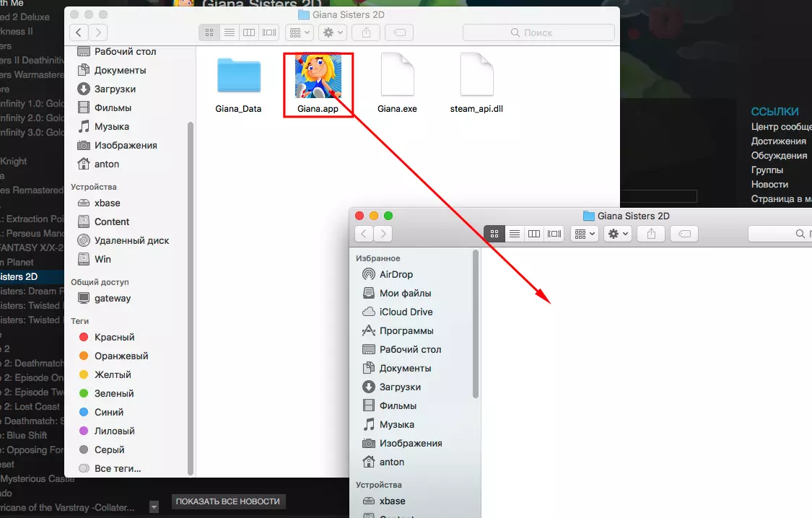812x518 pixels.
Task: Go back in the front Finder window
Action: [x=364, y=234]
